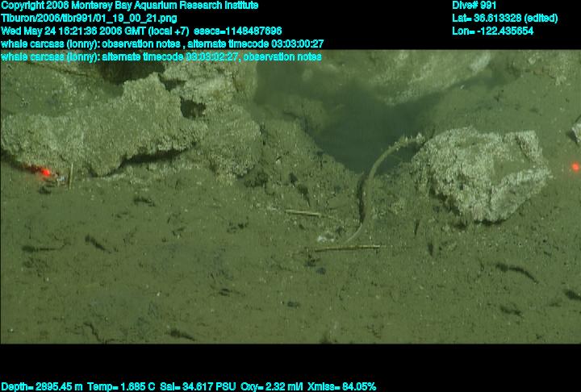Click the Dive# 991 label
This screenshot has height=392, width=581.
tap(474, 6)
